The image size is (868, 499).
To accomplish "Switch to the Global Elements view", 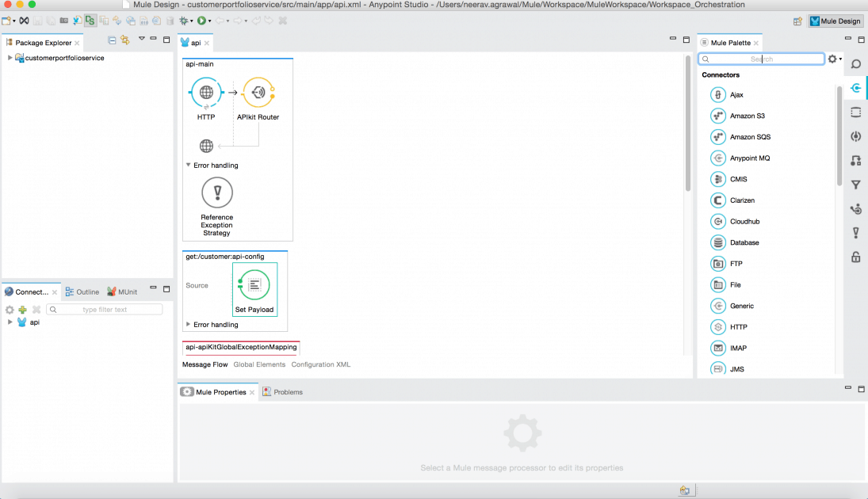I will 259,364.
